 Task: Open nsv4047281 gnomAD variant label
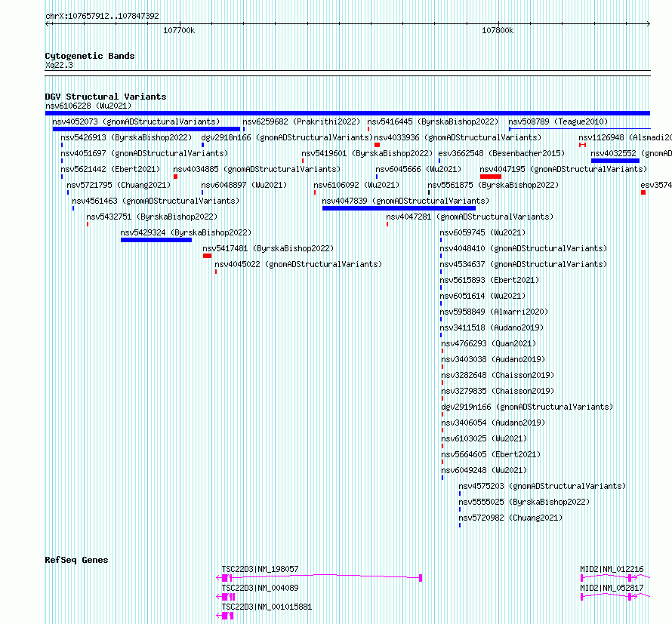click(x=470, y=217)
